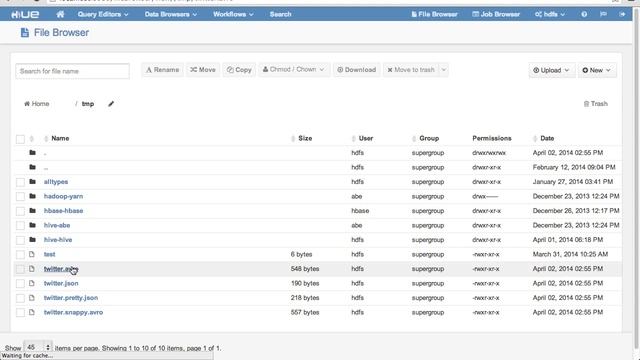Click the sign out icon

(x=622, y=14)
